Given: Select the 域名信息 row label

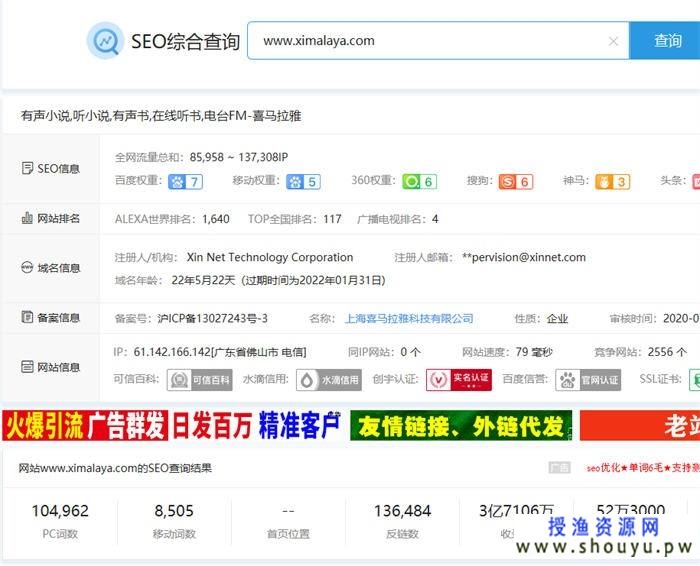Looking at the screenshot, I should pos(51,268).
